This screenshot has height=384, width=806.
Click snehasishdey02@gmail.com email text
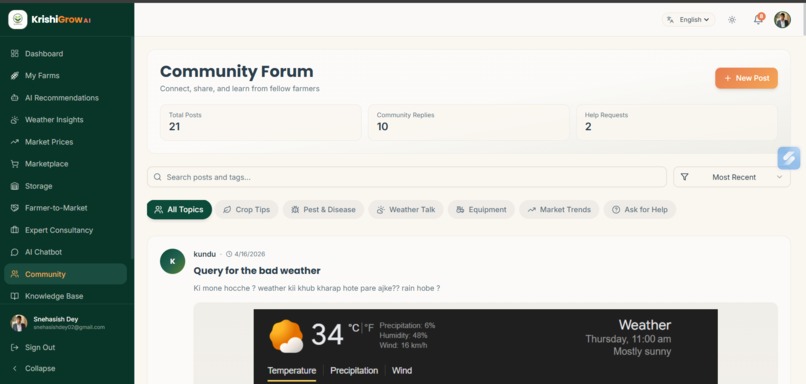click(69, 327)
